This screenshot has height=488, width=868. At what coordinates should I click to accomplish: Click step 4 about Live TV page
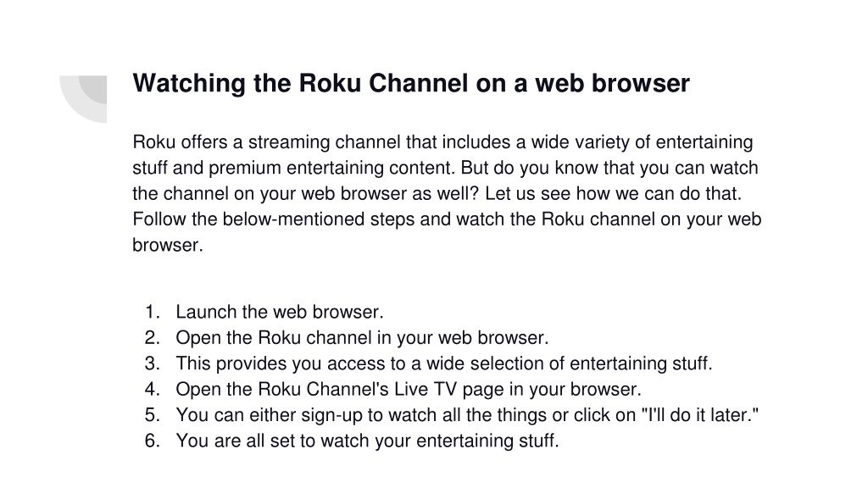point(409,390)
